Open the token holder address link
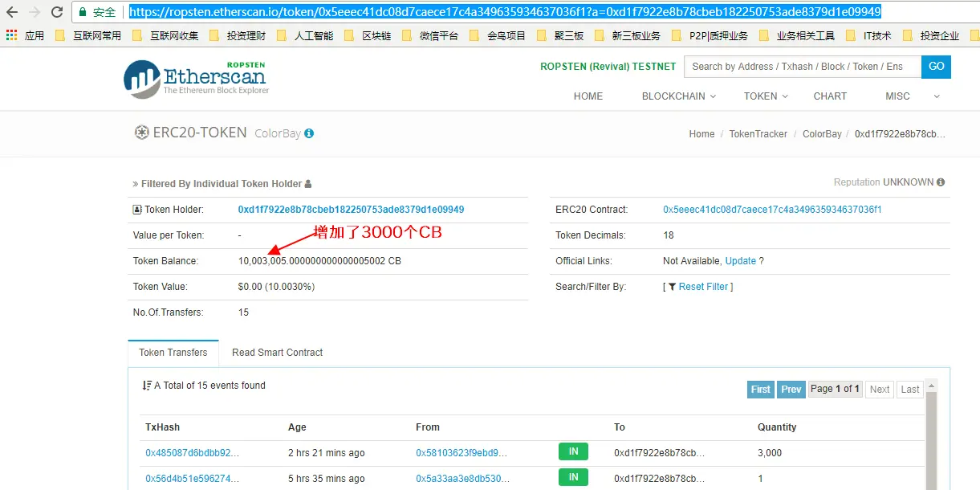The height and width of the screenshot is (490, 980). tap(351, 210)
